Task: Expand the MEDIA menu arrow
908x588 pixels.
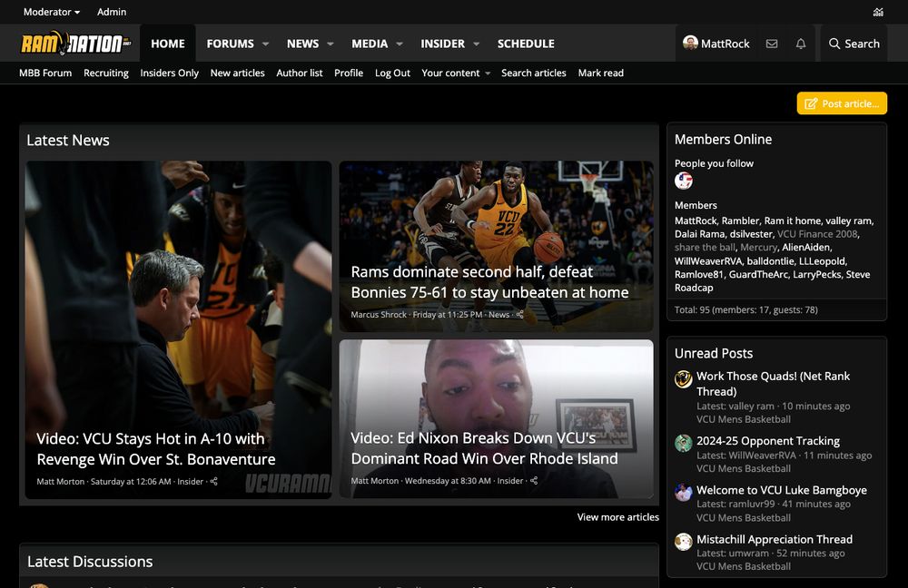Action: point(400,44)
